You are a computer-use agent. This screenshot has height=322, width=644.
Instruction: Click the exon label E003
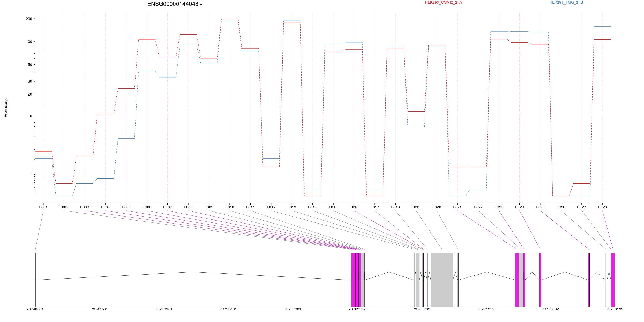(x=85, y=207)
